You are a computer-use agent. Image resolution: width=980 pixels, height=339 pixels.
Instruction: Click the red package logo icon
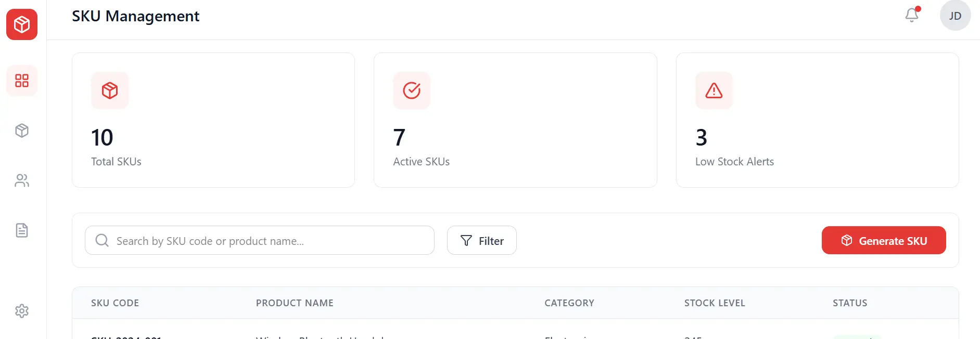(22, 24)
